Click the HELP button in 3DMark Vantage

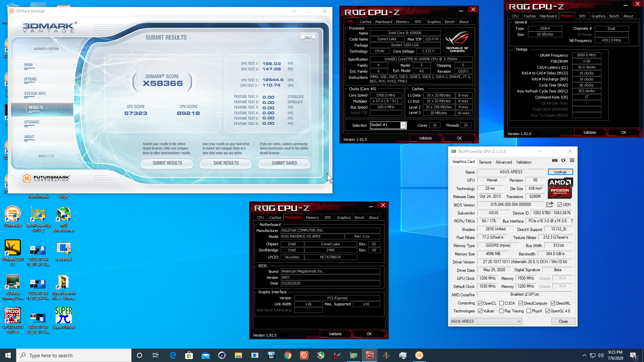tap(308, 38)
